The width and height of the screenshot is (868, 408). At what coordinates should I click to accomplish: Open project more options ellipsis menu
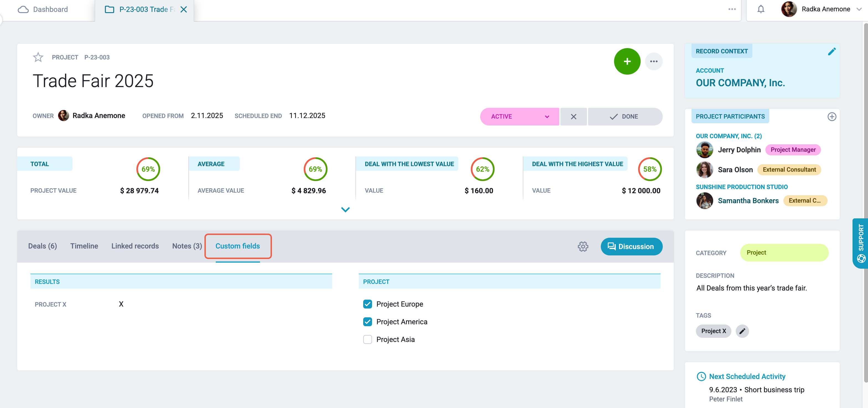[654, 61]
